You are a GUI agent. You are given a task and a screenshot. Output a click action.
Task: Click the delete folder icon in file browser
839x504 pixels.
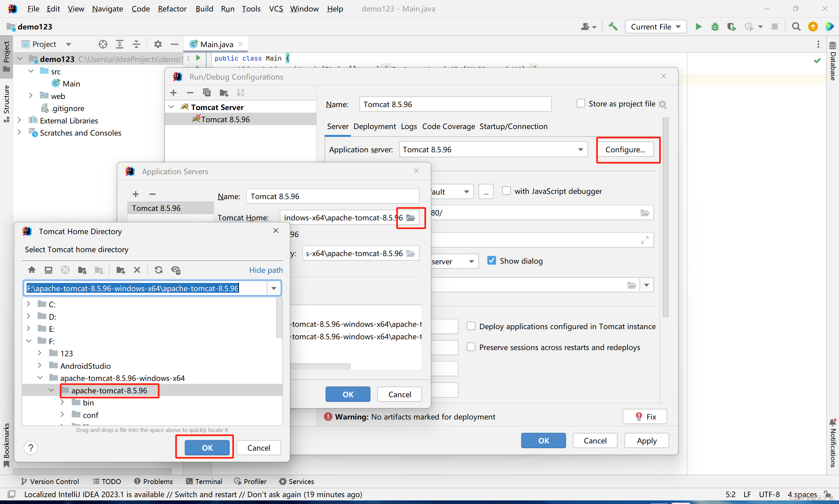[x=137, y=270]
